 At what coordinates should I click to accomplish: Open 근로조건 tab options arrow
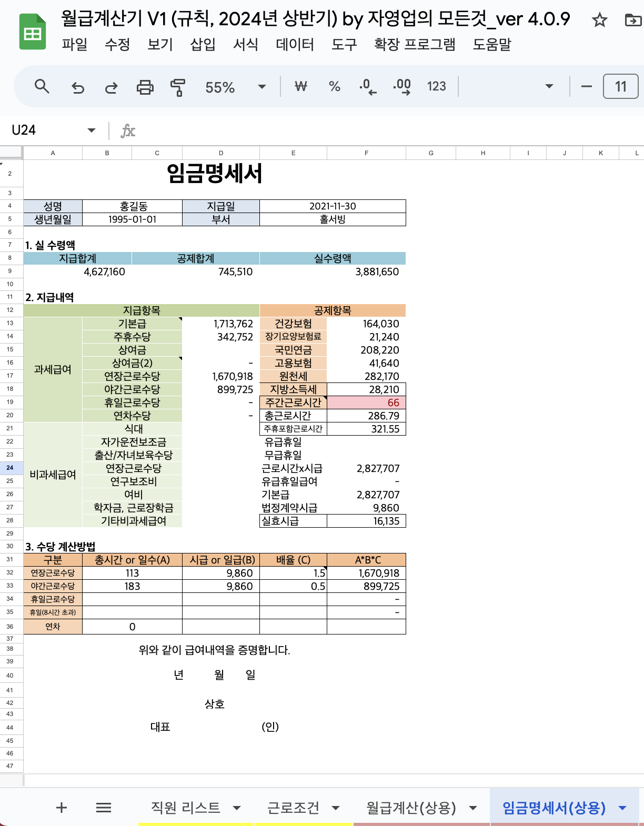(336, 808)
